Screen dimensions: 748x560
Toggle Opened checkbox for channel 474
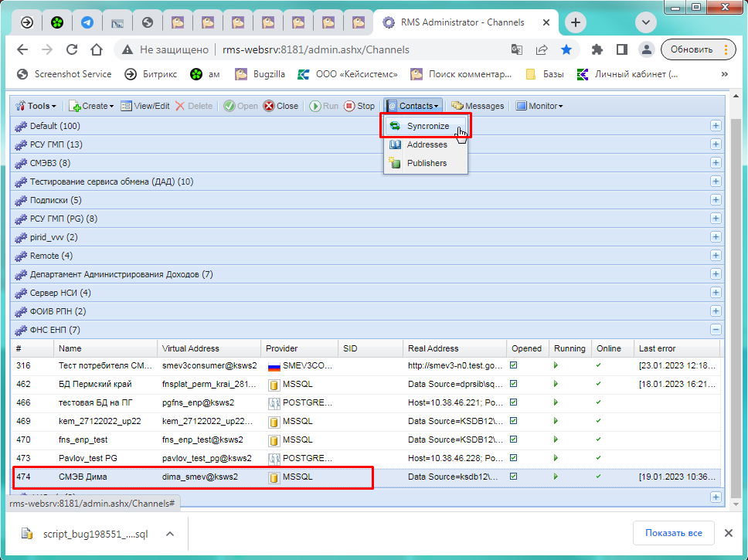coord(514,477)
